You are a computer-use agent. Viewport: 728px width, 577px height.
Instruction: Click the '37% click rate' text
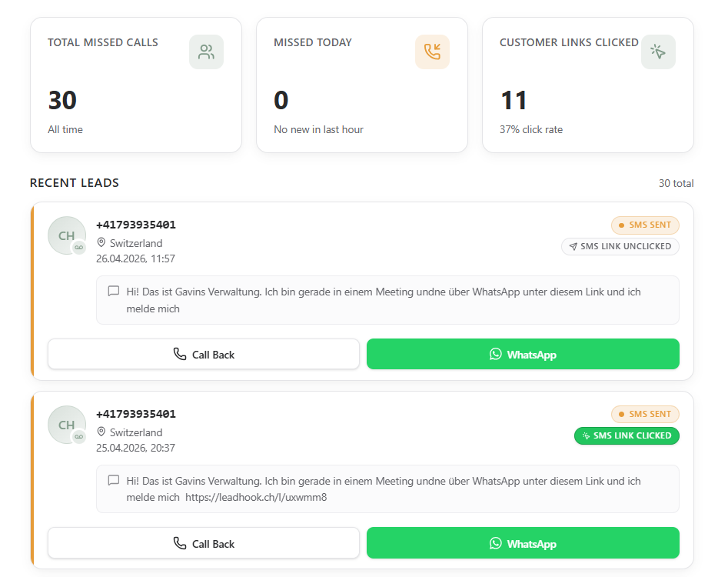(531, 129)
